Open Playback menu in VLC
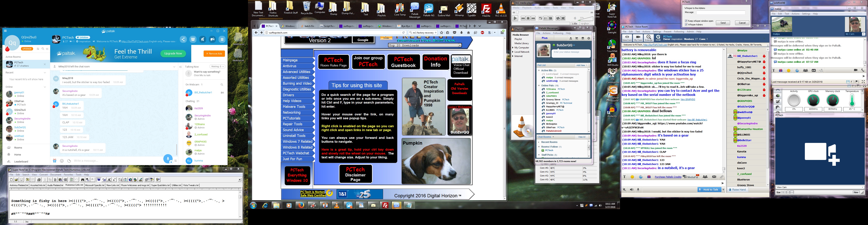The width and height of the screenshot is (868, 225). coord(527,8)
